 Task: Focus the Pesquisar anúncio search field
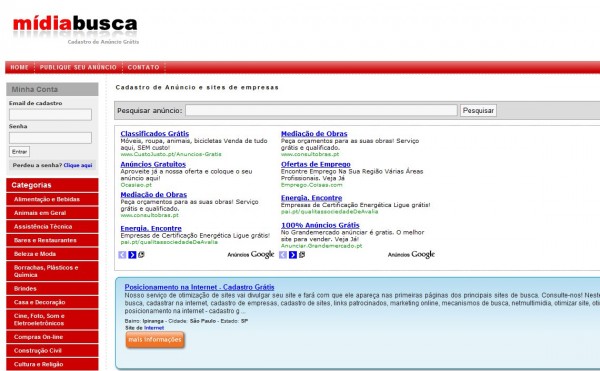(x=321, y=111)
